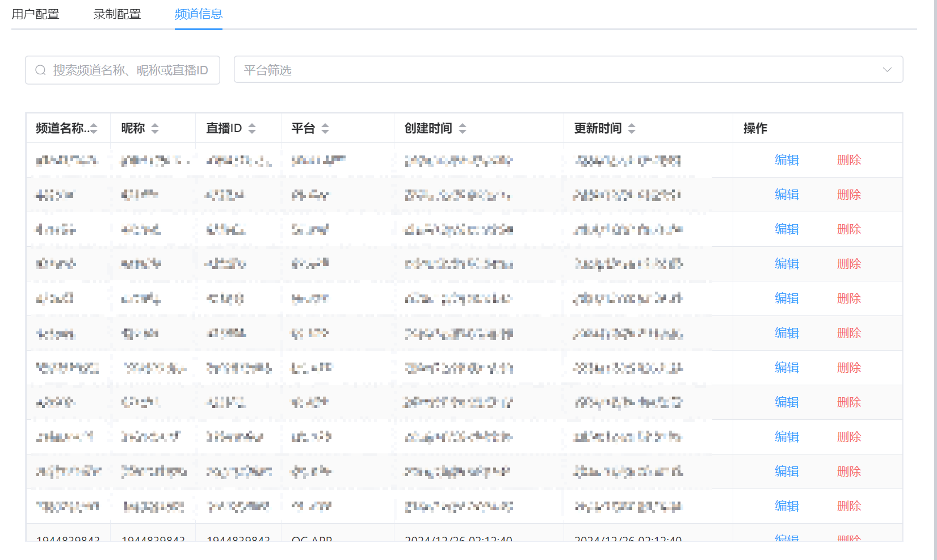Sort by 频道名称 column sort icon

pyautogui.click(x=94, y=129)
